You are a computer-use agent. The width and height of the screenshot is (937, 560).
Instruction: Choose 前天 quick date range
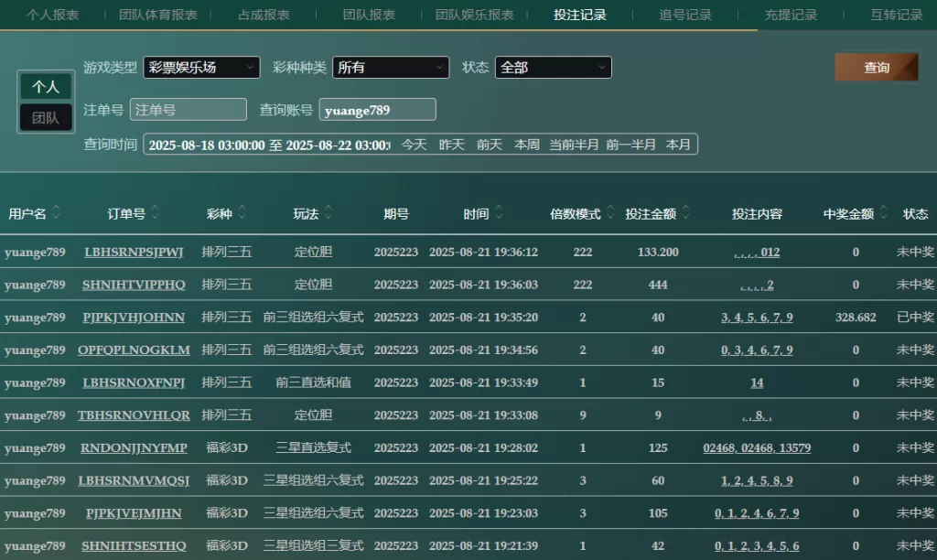[490, 145]
